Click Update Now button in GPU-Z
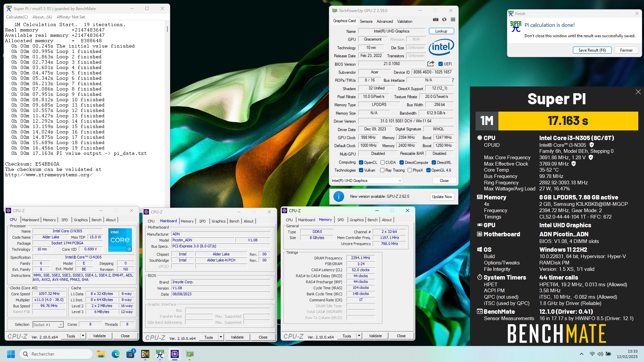Screen dimensions: 644x362 442,197
